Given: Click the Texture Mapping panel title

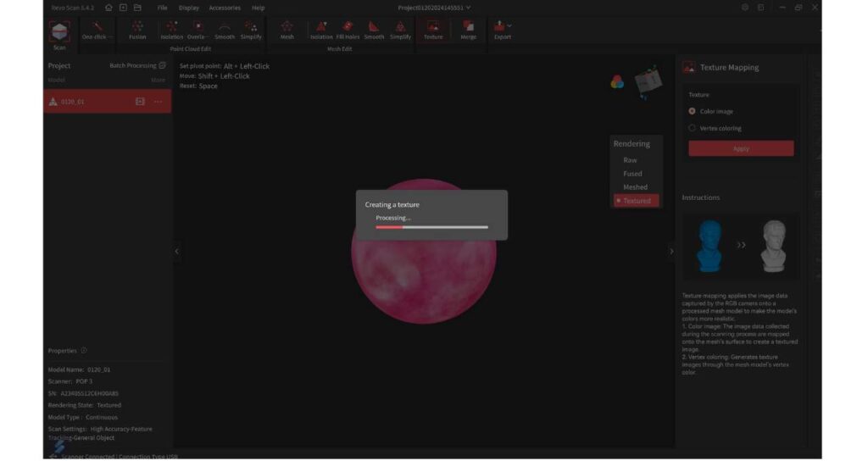Looking at the screenshot, I should point(729,68).
